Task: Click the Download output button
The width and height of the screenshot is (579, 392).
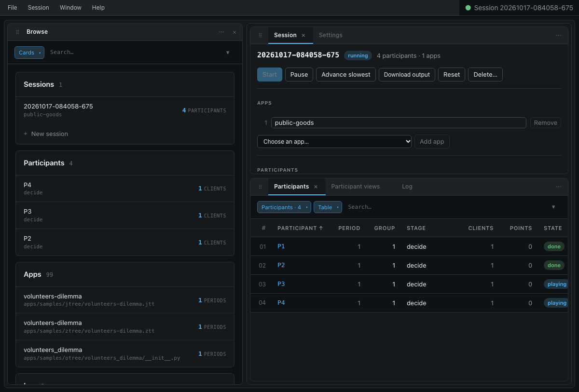Action: [x=407, y=74]
